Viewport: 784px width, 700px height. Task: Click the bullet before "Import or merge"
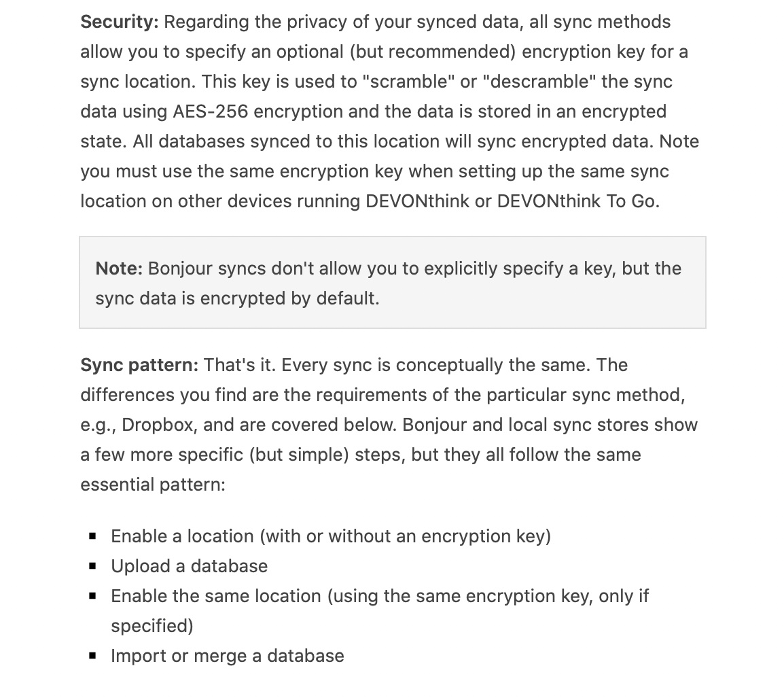tap(93, 656)
